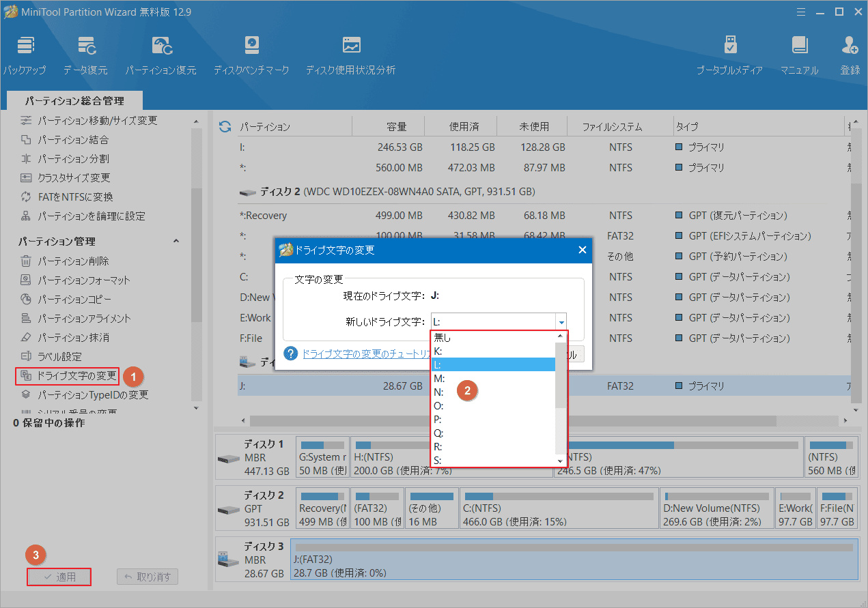Click the 登録 register icon
The height and width of the screenshot is (608, 868).
coord(850,55)
